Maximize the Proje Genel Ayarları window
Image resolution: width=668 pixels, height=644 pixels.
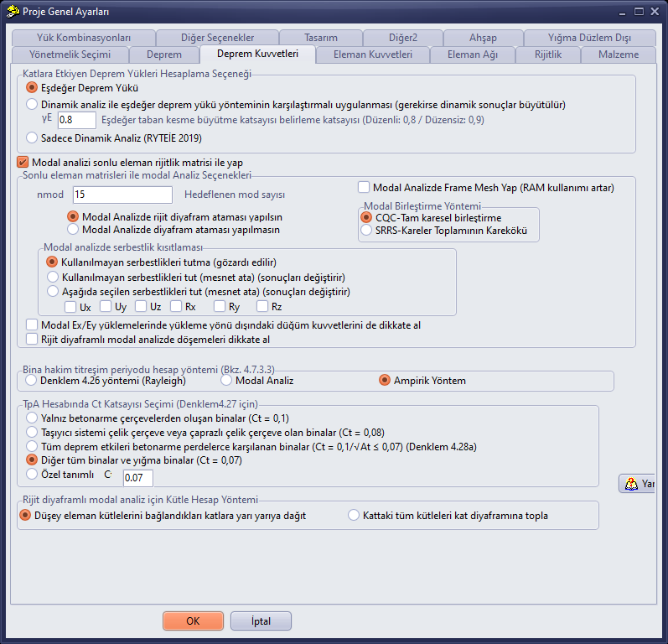pyautogui.click(x=639, y=12)
